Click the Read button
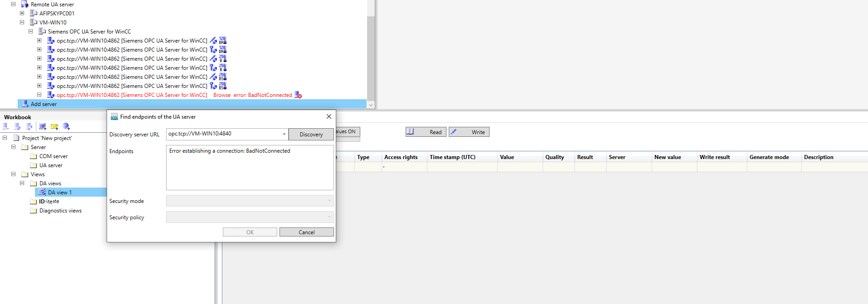The width and height of the screenshot is (868, 304). coord(426,132)
